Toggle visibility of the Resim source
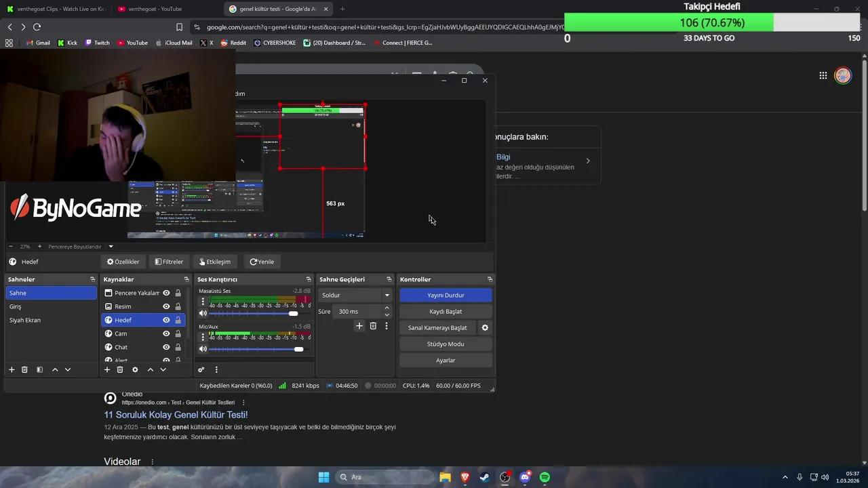Screen dimensions: 868x488 pyautogui.click(x=166, y=306)
